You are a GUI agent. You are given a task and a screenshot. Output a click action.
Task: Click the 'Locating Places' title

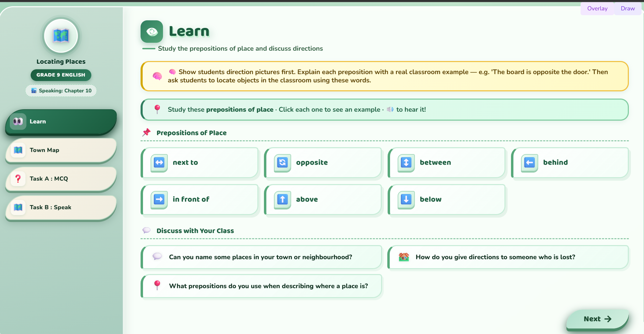pyautogui.click(x=61, y=62)
